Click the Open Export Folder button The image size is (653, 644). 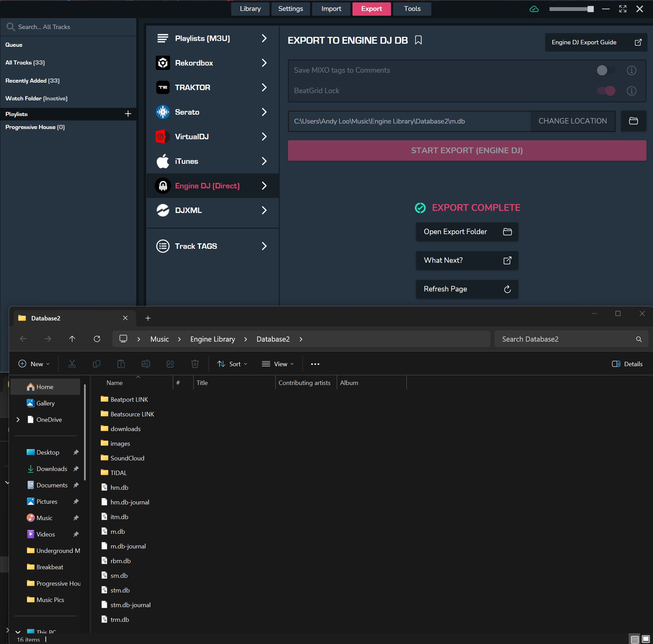tap(467, 232)
